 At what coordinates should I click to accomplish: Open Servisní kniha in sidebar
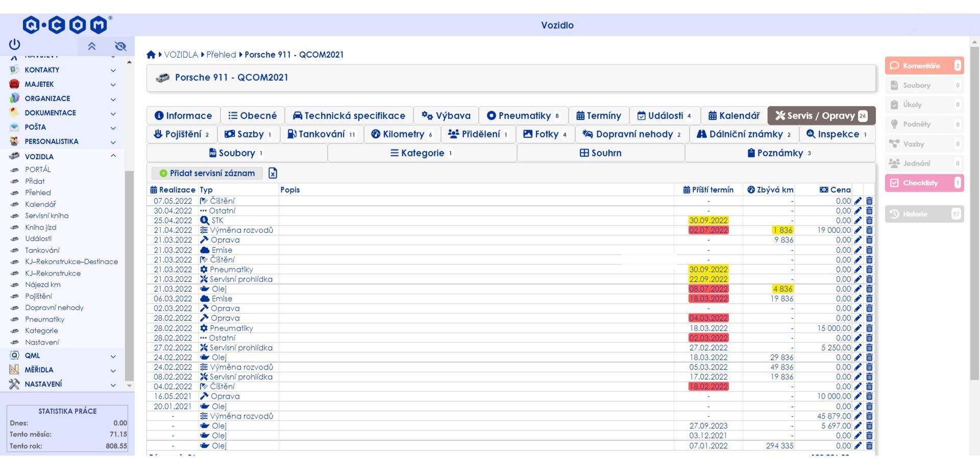pyautogui.click(x=47, y=216)
